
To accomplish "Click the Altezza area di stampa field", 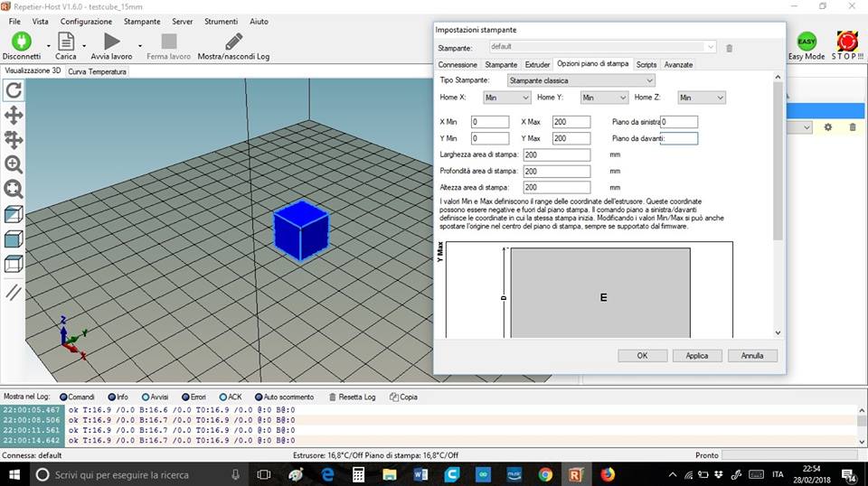I will [x=556, y=187].
